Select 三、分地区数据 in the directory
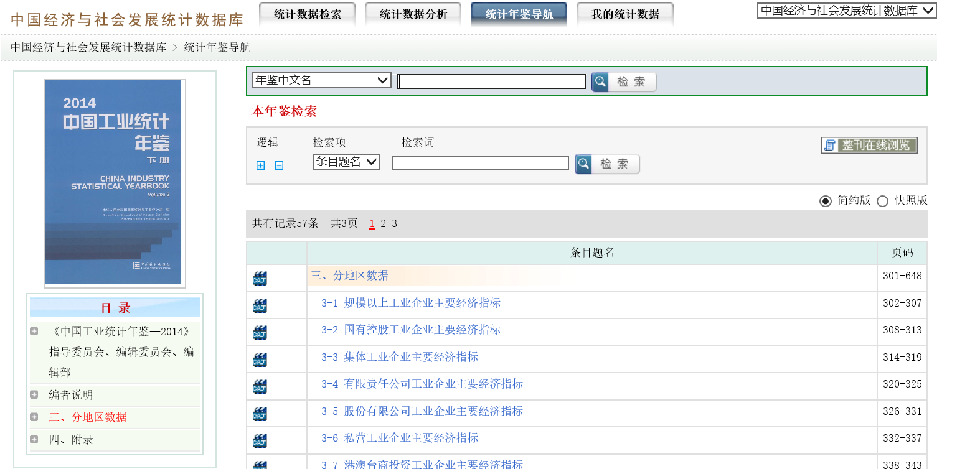The image size is (980, 469). [x=88, y=417]
